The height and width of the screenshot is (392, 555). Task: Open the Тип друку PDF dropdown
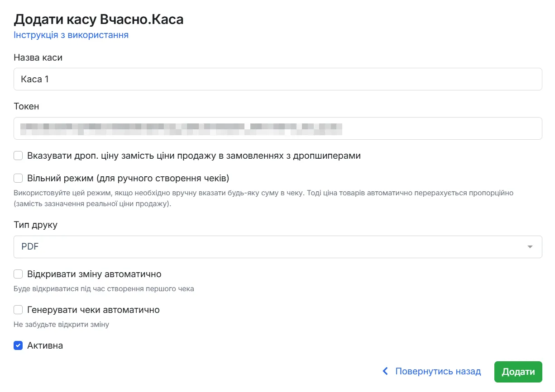point(277,247)
